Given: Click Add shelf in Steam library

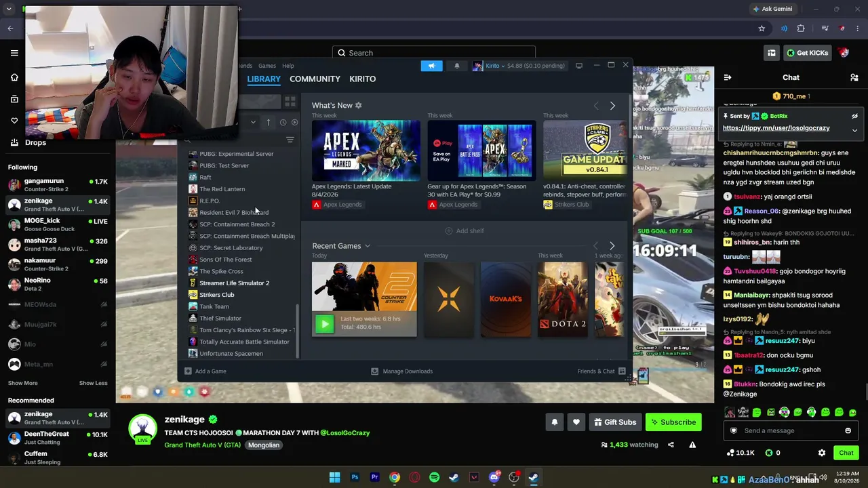Looking at the screenshot, I should pyautogui.click(x=465, y=231).
